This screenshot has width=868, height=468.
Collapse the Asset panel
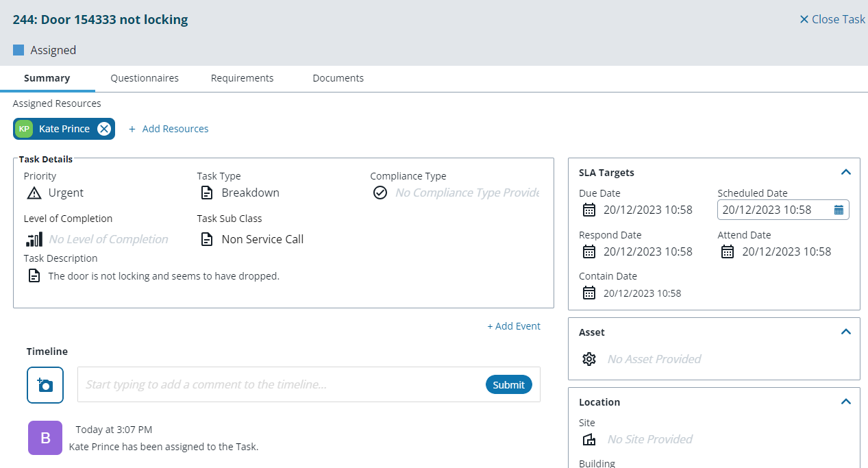point(845,332)
